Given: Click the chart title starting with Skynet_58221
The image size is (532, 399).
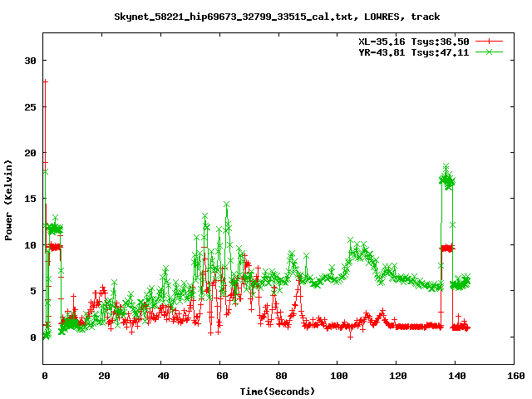Looking at the screenshot, I should 277,16.
